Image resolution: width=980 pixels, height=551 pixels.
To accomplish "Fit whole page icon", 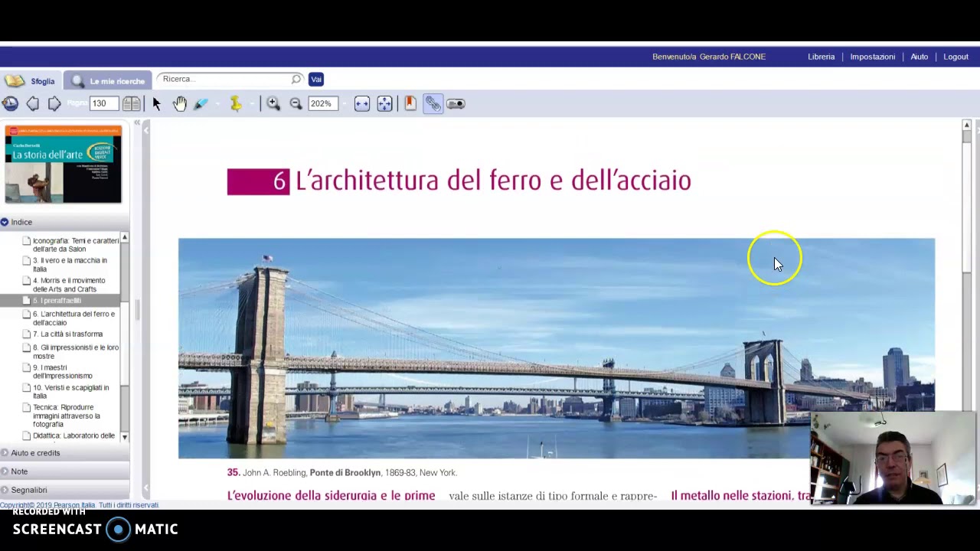I will point(384,103).
